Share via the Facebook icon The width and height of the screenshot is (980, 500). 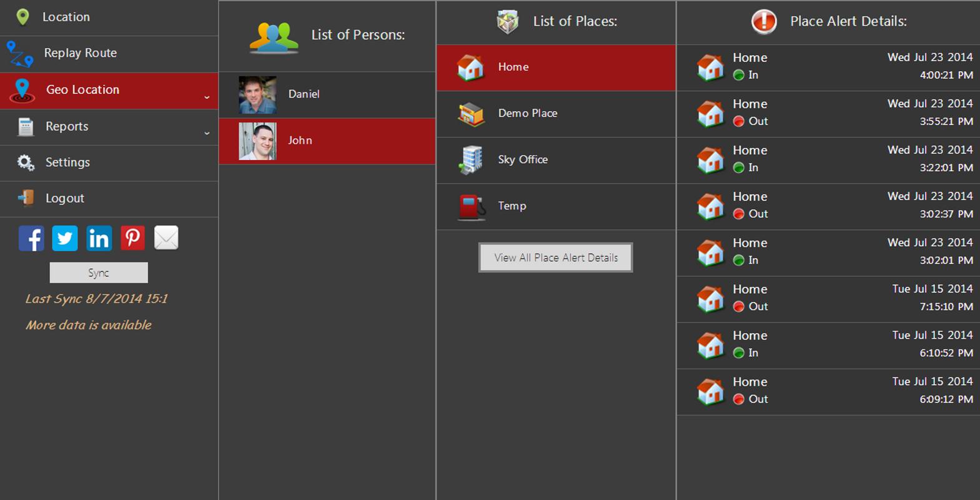pyautogui.click(x=31, y=238)
